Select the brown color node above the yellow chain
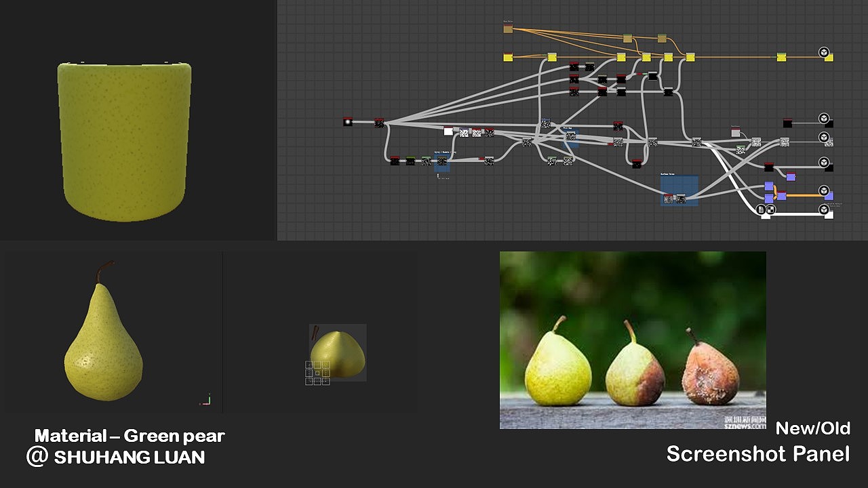868x488 pixels. 508,28
